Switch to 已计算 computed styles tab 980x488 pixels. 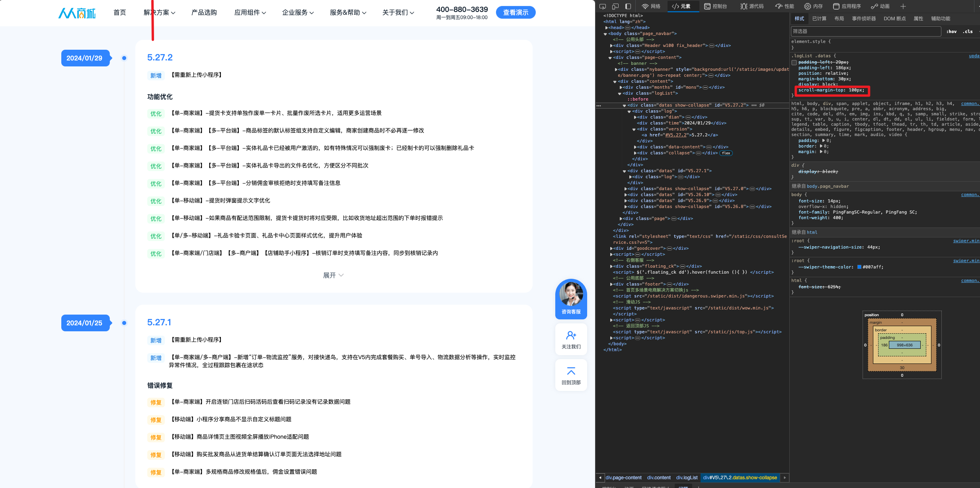point(819,19)
